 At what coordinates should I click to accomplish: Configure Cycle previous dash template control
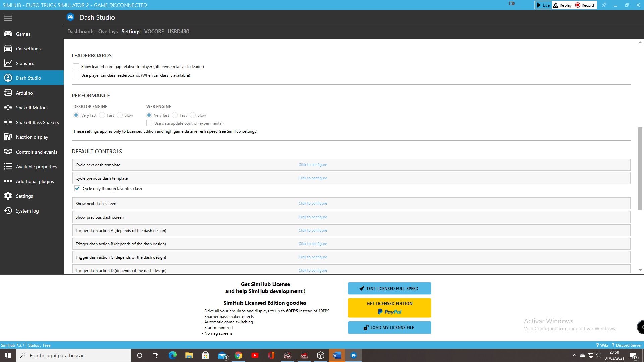click(x=313, y=178)
